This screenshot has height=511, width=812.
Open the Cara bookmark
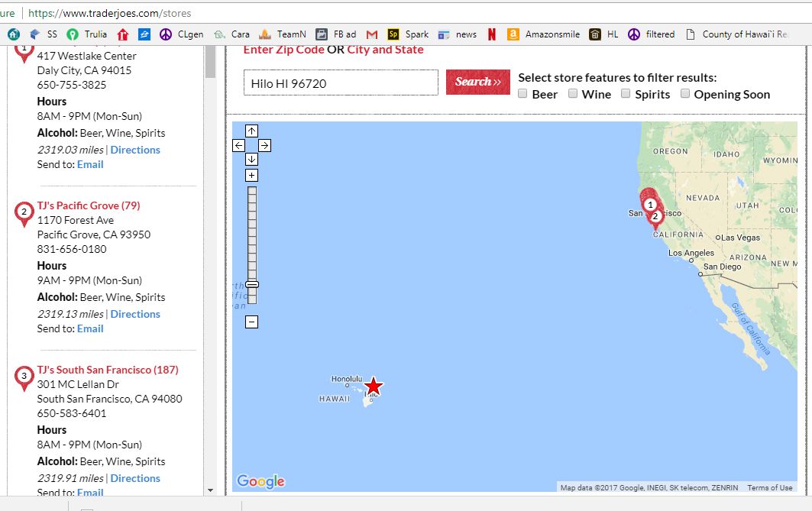click(231, 34)
